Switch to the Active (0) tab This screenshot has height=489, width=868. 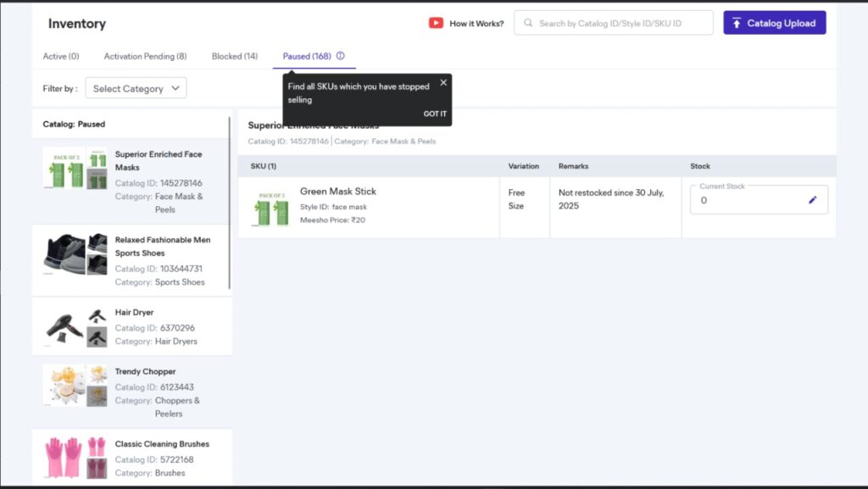(x=61, y=56)
